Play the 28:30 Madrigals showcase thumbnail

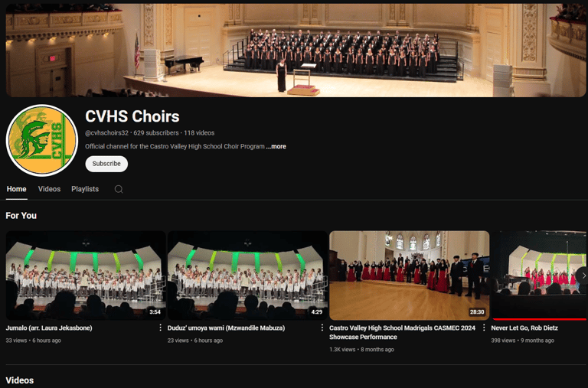[410, 276]
